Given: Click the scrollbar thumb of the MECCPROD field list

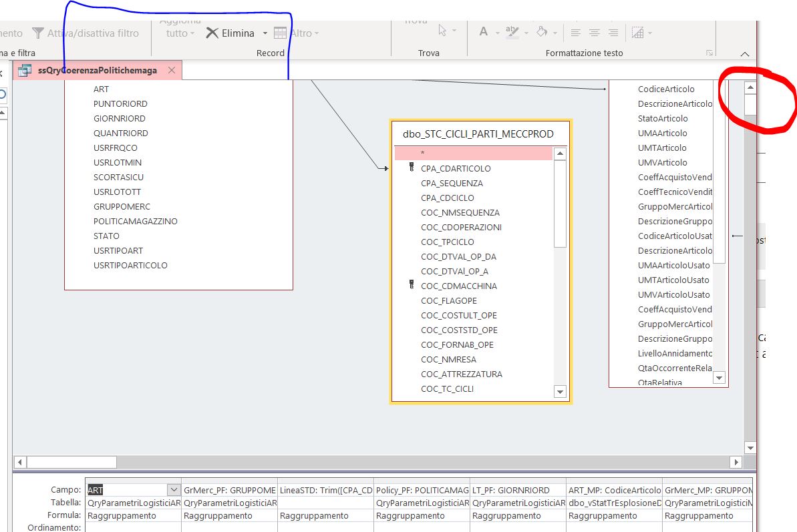Looking at the screenshot, I should point(560,204).
